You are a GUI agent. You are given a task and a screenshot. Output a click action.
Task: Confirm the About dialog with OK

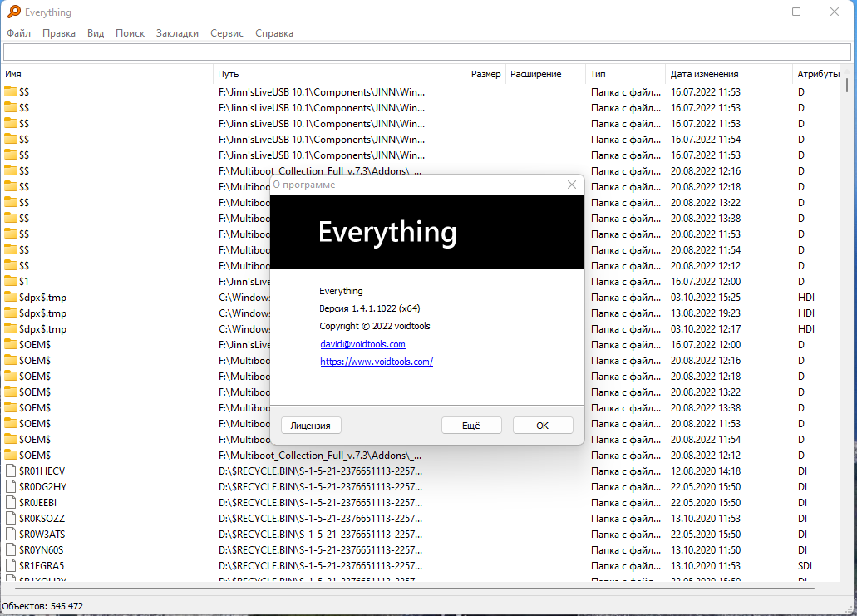[543, 426]
